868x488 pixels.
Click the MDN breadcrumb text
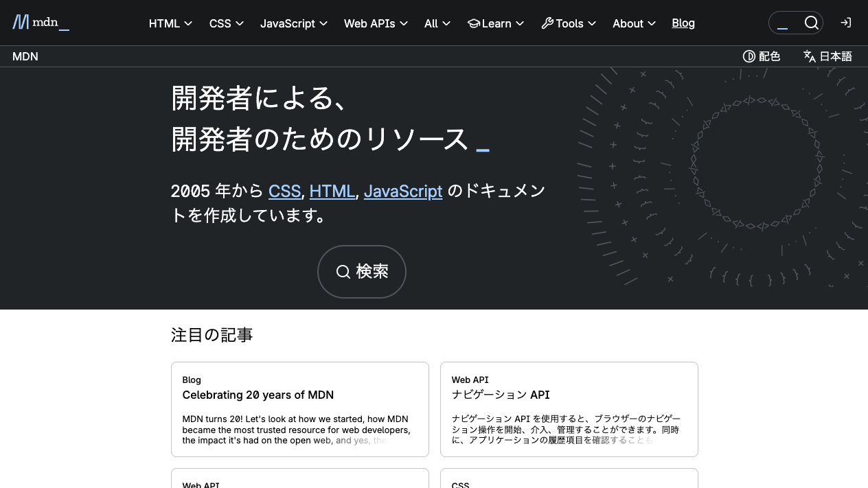[25, 56]
